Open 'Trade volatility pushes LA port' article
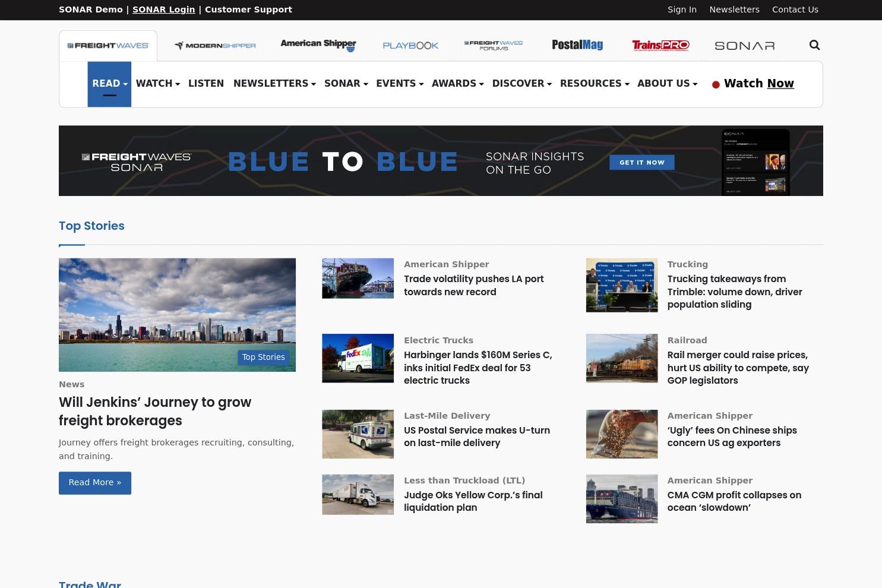Screen dimensions: 882x588 pos(474,286)
